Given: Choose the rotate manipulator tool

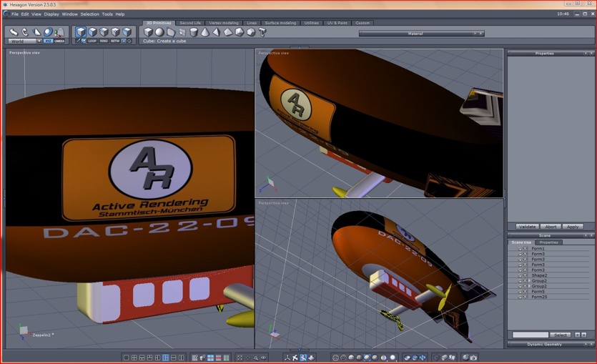Looking at the screenshot, I should coord(25,32).
